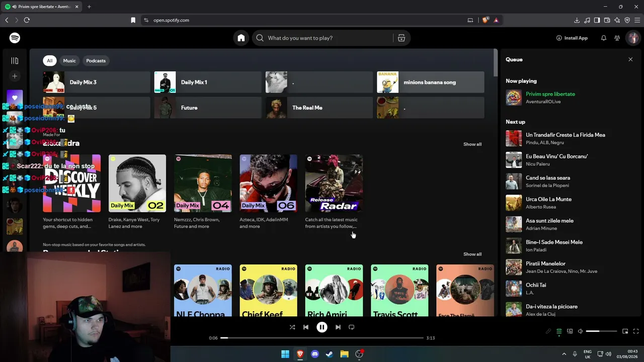This screenshot has height=362, width=644.
Task: Bookmark this page in the browser
Action: tap(133, 20)
